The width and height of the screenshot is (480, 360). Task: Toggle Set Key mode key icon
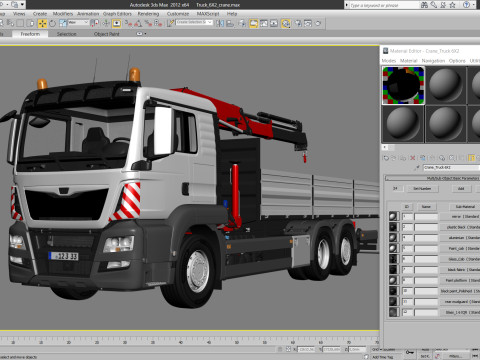(410, 352)
